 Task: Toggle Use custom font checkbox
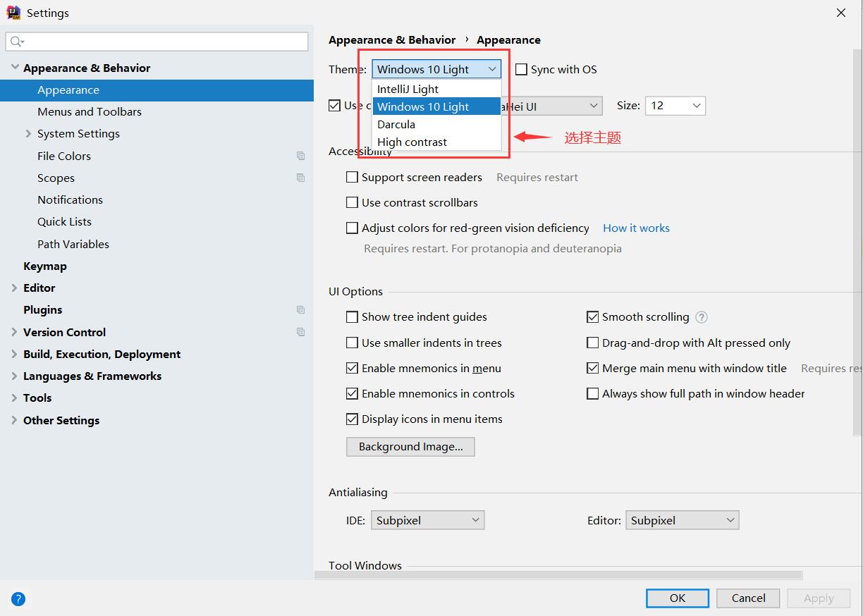click(x=334, y=106)
